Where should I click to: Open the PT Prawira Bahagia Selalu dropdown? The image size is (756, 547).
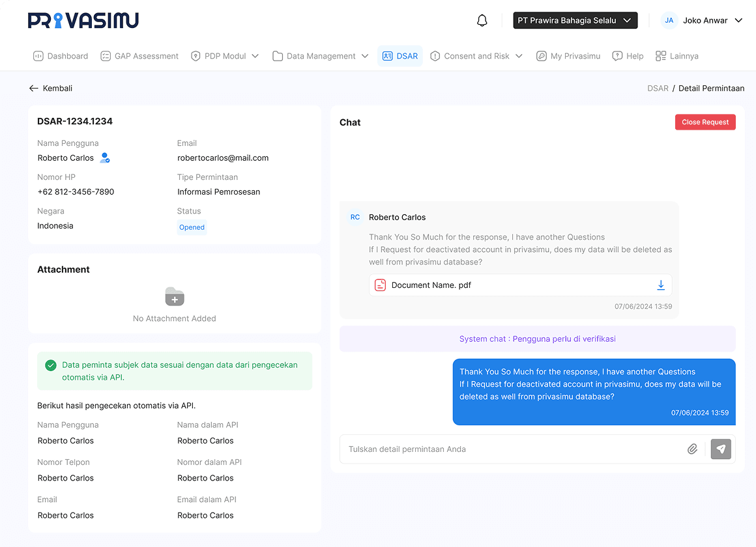pyautogui.click(x=575, y=21)
